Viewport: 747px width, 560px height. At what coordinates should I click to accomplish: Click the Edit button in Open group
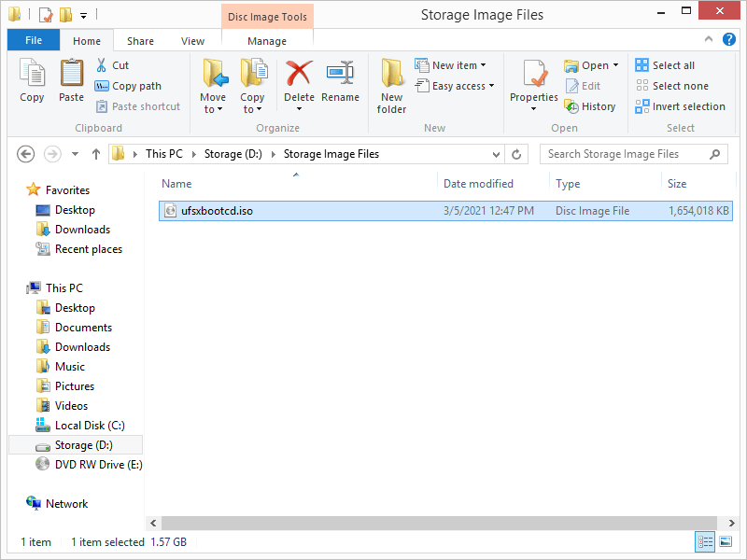tap(583, 86)
